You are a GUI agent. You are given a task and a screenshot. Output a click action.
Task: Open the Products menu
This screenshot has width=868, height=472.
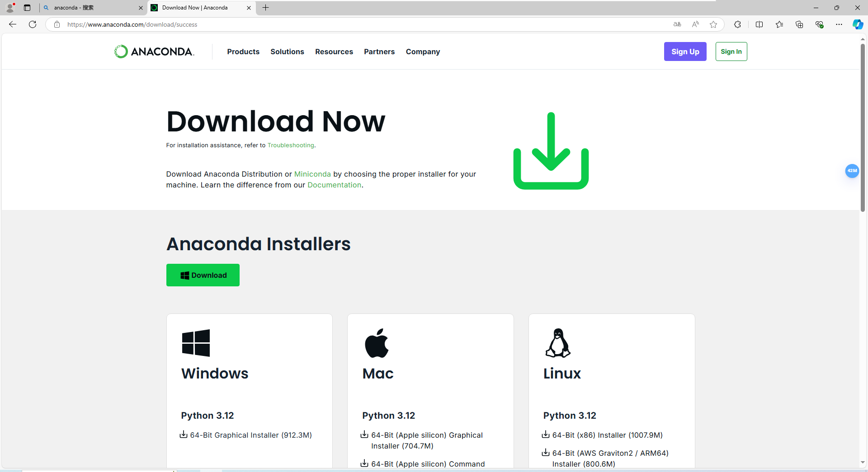coord(243,52)
